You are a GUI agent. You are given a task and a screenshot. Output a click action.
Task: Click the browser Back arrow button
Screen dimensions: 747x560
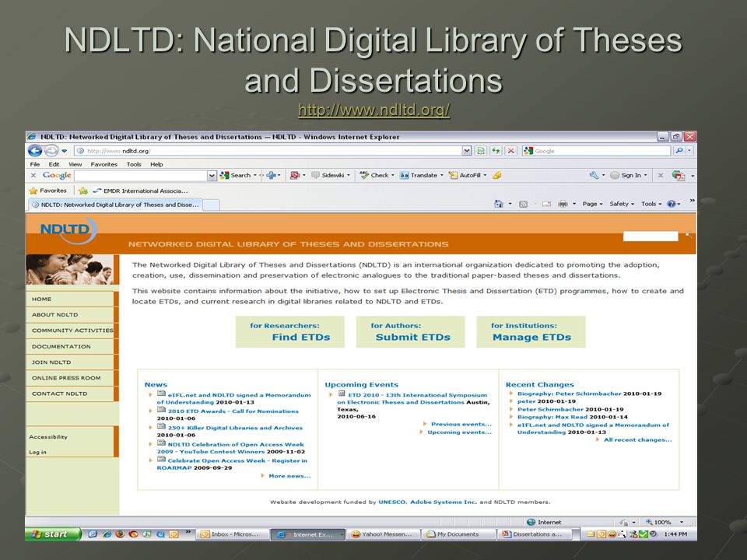coord(35,151)
